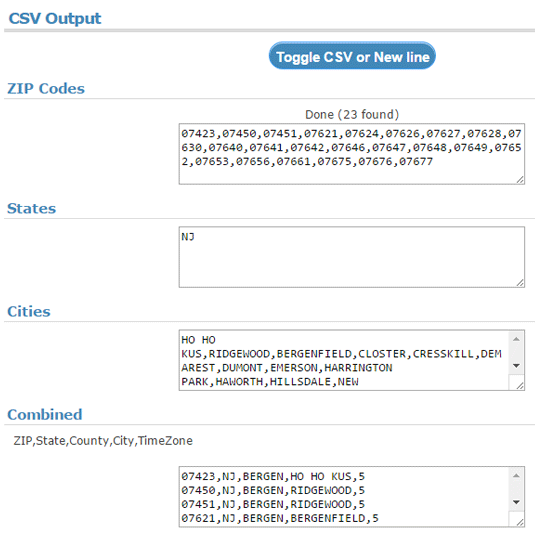The height and width of the screenshot is (533, 535).
Task: Click inside the ZIP Codes text area
Action: coord(351,154)
